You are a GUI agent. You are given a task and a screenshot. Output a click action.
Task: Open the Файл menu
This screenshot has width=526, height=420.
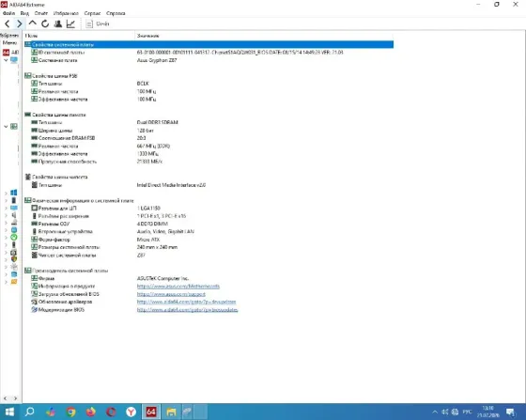8,13
